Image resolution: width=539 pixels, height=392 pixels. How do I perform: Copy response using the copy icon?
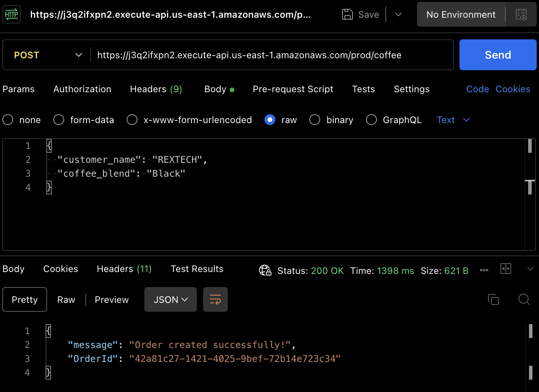493,299
